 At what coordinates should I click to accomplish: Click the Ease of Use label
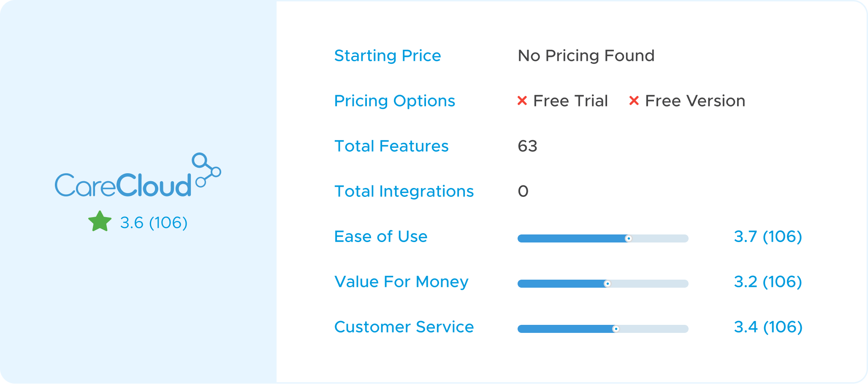point(381,237)
